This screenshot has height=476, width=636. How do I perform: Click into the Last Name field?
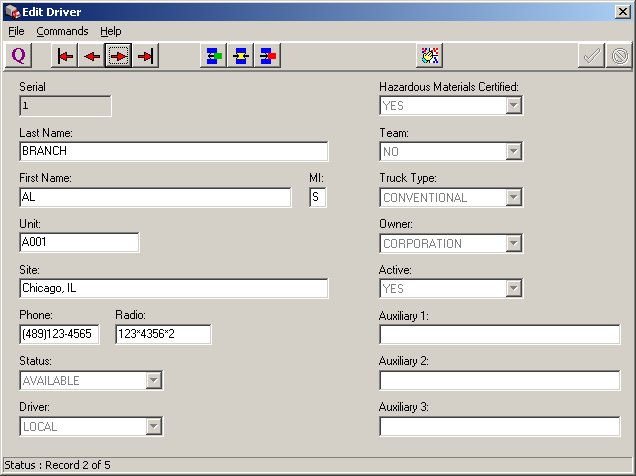point(173,151)
